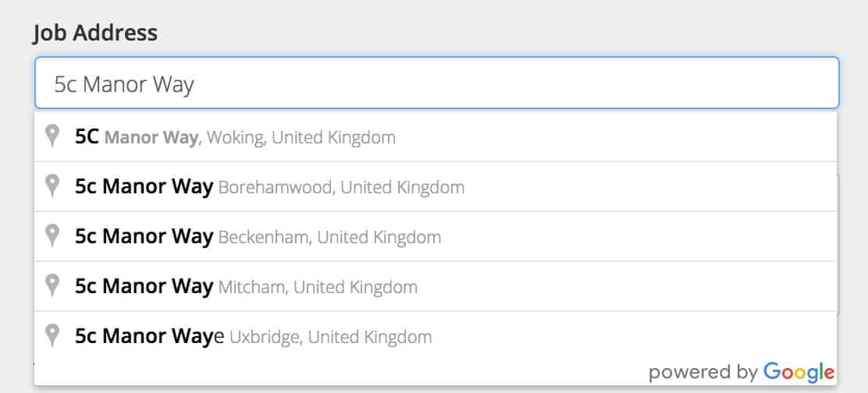
Task: Click the map pin beside Borehamwood suggestion
Action: point(52,186)
